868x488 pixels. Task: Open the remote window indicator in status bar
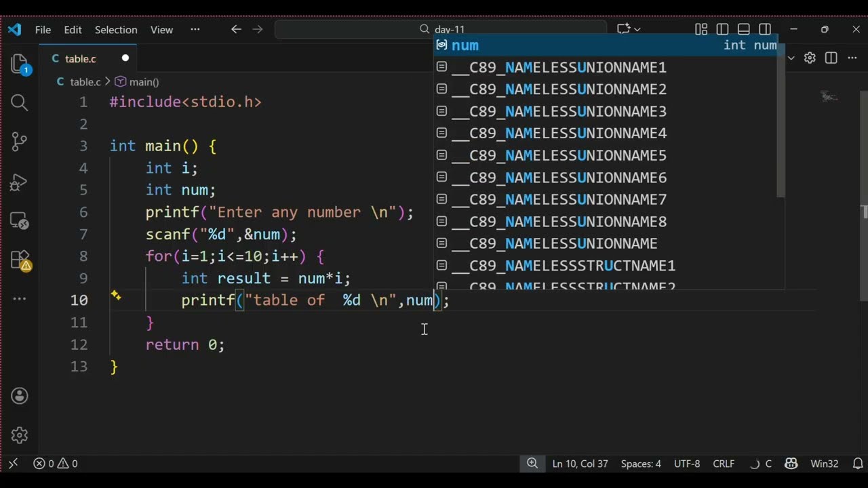click(13, 464)
